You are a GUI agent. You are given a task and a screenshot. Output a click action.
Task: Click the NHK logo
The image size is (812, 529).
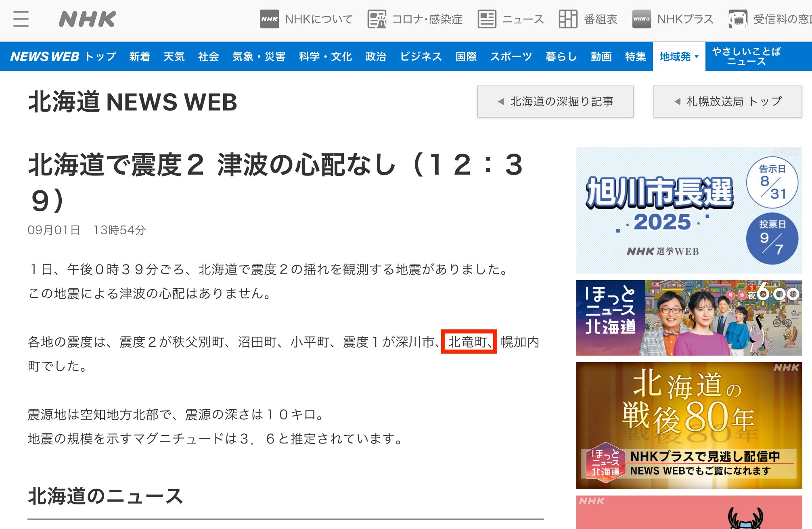point(87,19)
